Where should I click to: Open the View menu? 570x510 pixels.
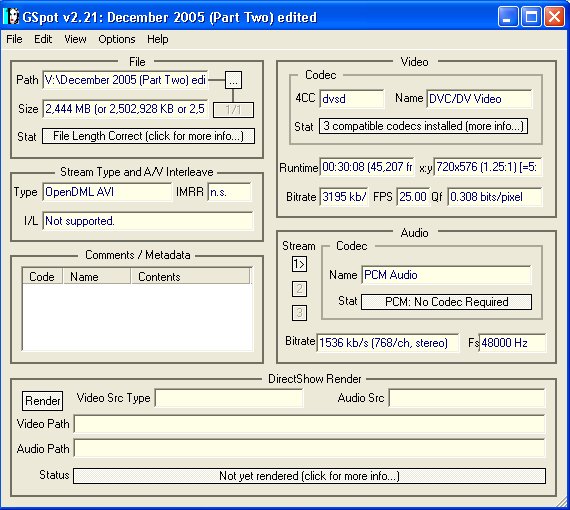[x=75, y=39]
